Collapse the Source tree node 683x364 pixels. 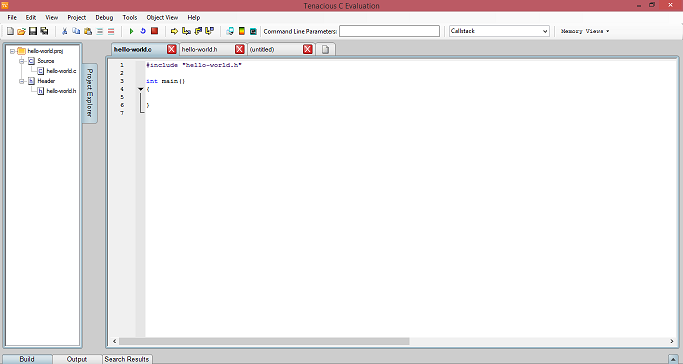coord(22,61)
